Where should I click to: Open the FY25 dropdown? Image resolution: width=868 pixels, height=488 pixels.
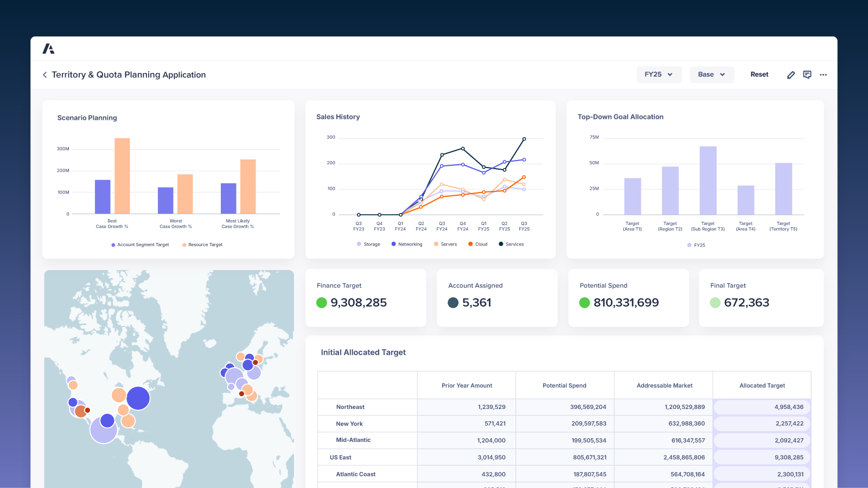[658, 74]
